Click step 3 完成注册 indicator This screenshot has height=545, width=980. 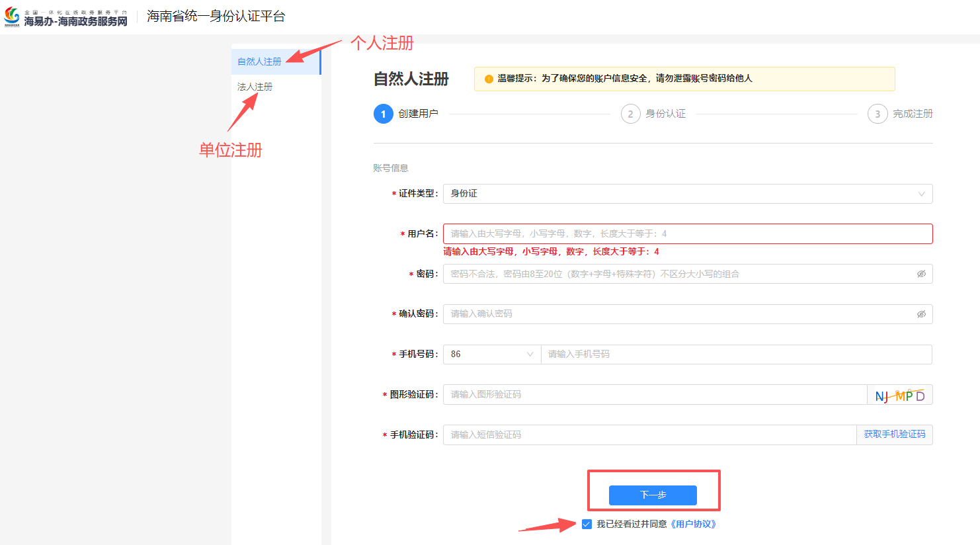878,113
